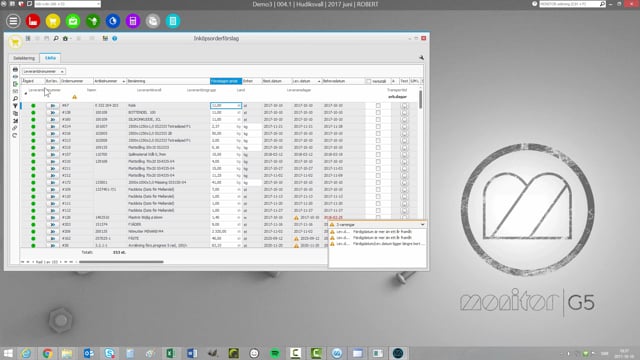The height and width of the screenshot is (360, 640).
Task: Switch to the Lista tab
Action: (x=50, y=58)
